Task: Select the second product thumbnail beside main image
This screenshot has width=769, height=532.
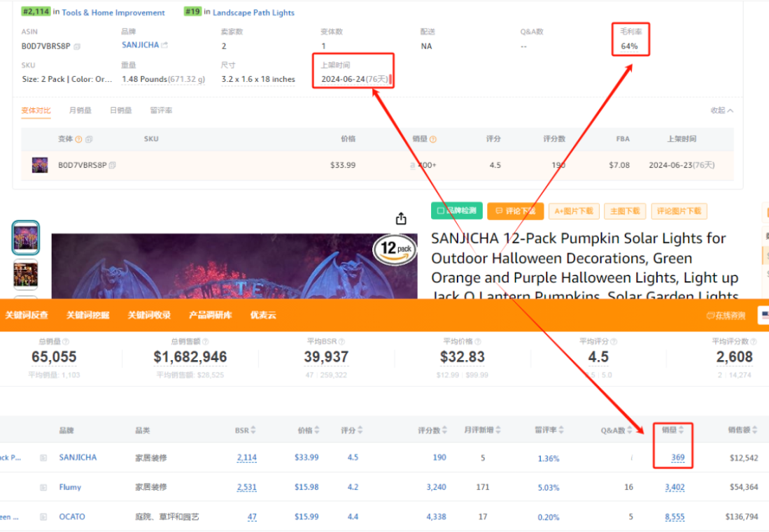Action: [x=25, y=275]
